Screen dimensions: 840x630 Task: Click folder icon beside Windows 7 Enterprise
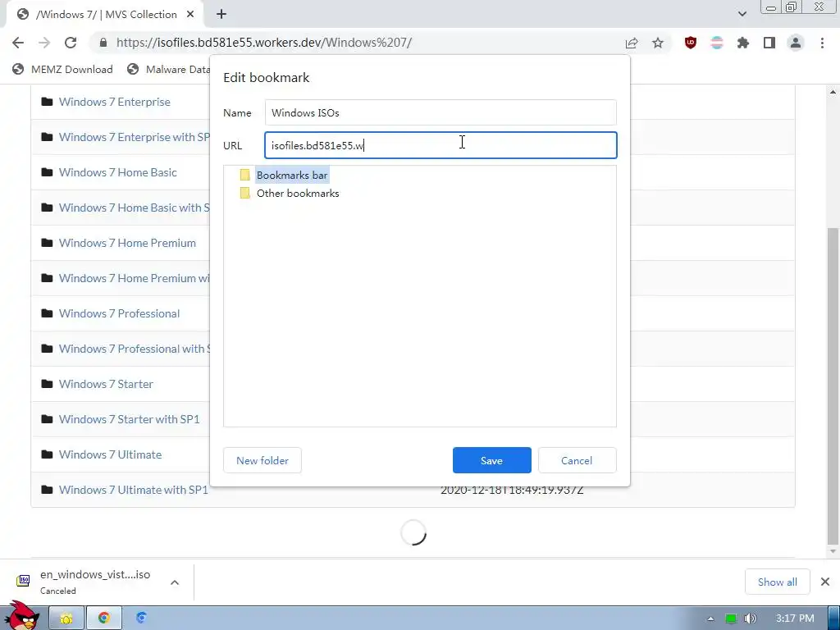(47, 101)
